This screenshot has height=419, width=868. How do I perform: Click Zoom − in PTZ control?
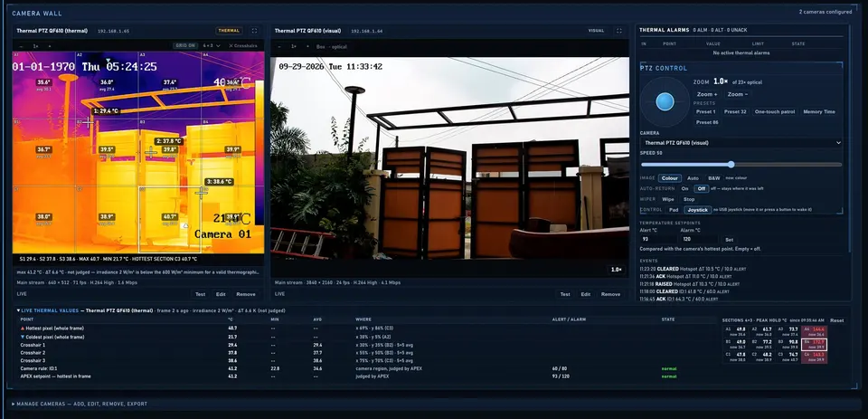point(738,95)
